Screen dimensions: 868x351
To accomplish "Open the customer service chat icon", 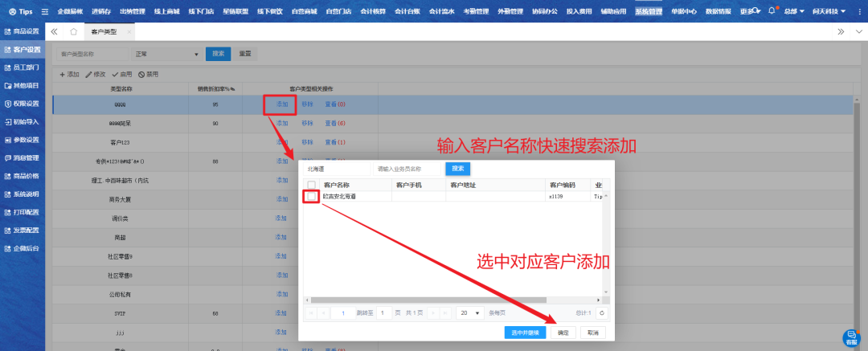I will click(851, 336).
